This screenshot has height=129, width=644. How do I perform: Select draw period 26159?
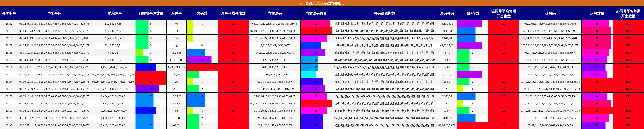(x=9, y=45)
